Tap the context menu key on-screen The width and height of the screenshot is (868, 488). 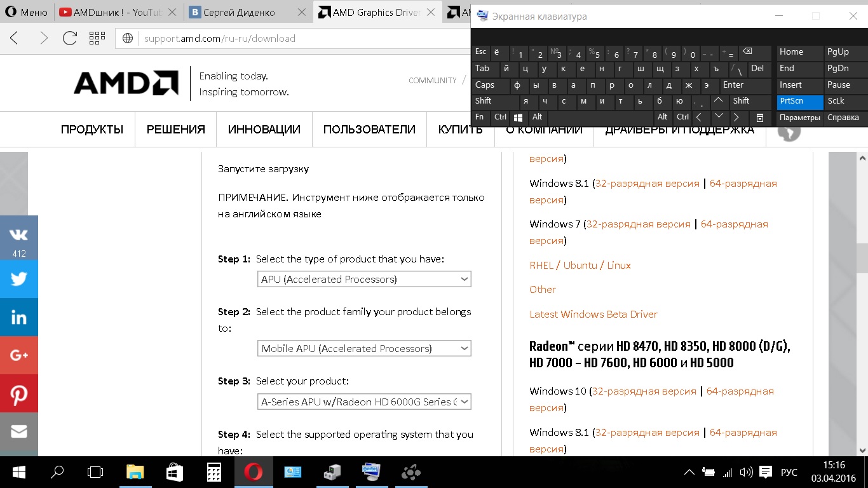(x=759, y=118)
